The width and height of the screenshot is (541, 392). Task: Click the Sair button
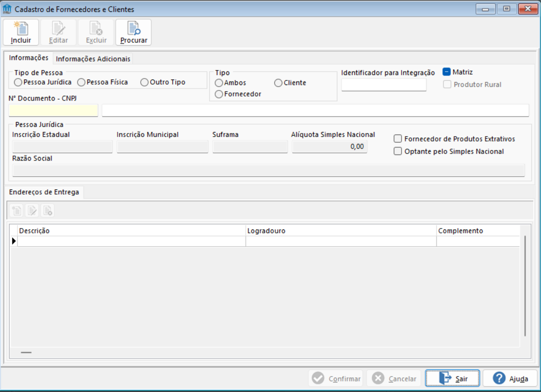click(452, 378)
